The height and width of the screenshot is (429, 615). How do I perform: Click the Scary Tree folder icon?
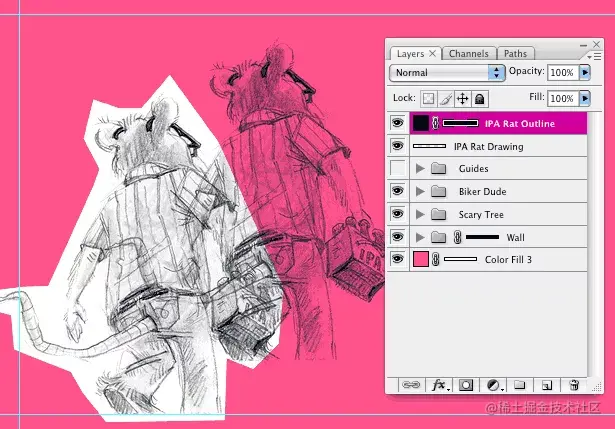(x=439, y=214)
